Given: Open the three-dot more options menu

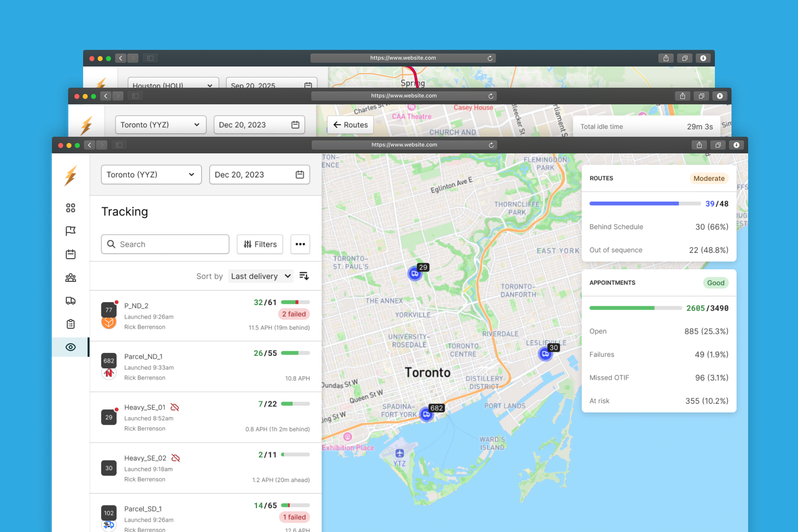Looking at the screenshot, I should (300, 244).
